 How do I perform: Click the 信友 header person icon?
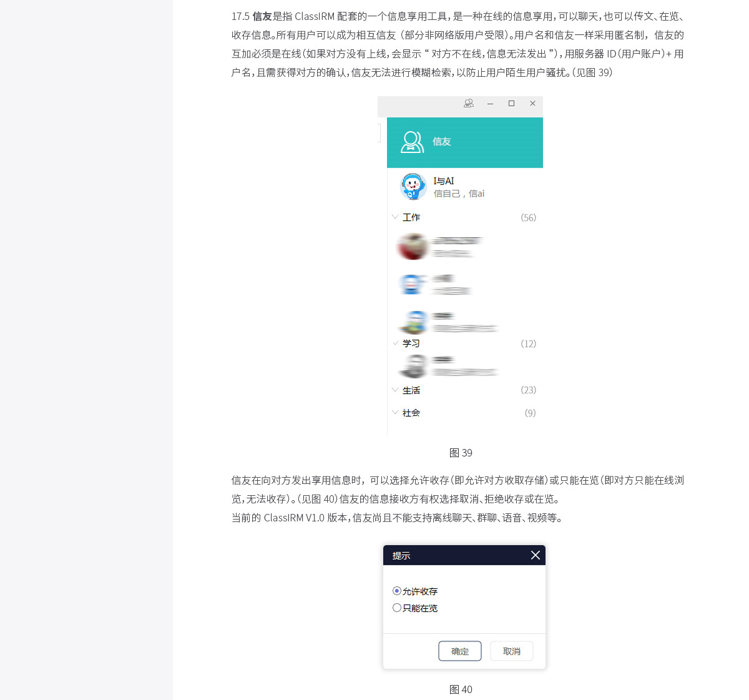point(412,142)
